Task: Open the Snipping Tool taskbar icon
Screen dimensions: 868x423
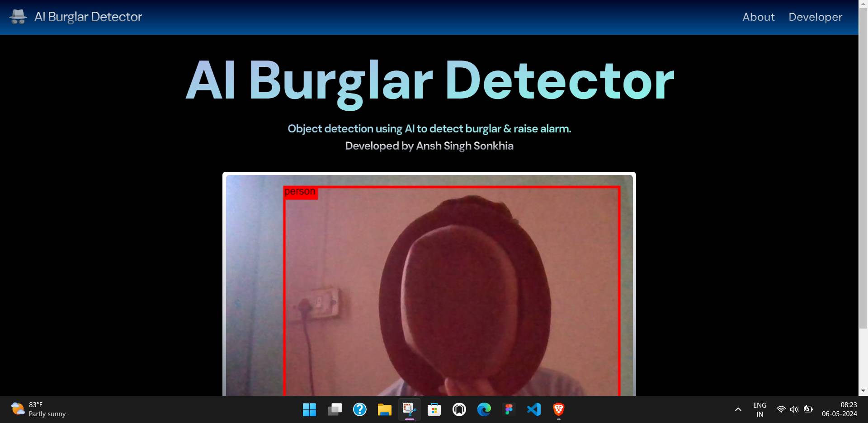Action: (410, 409)
